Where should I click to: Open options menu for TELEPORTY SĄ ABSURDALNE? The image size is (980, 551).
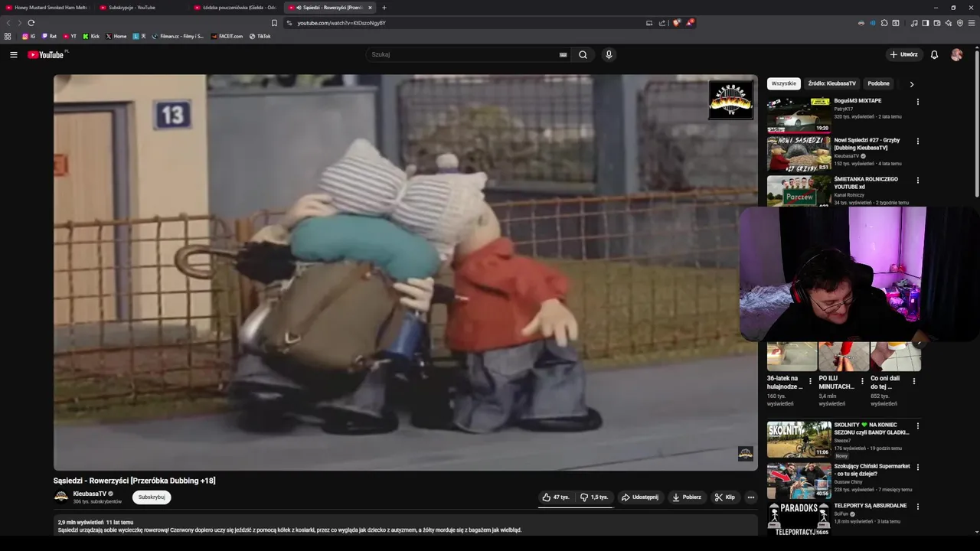(x=917, y=507)
